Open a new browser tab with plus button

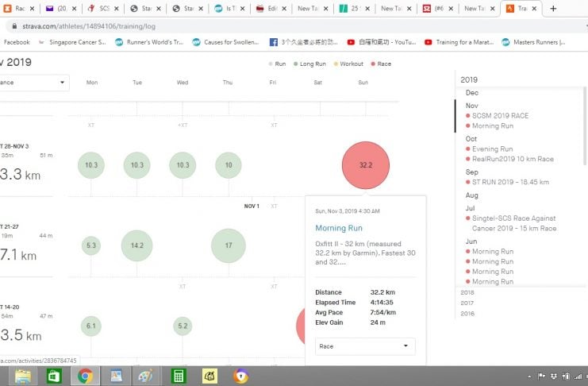click(x=553, y=8)
